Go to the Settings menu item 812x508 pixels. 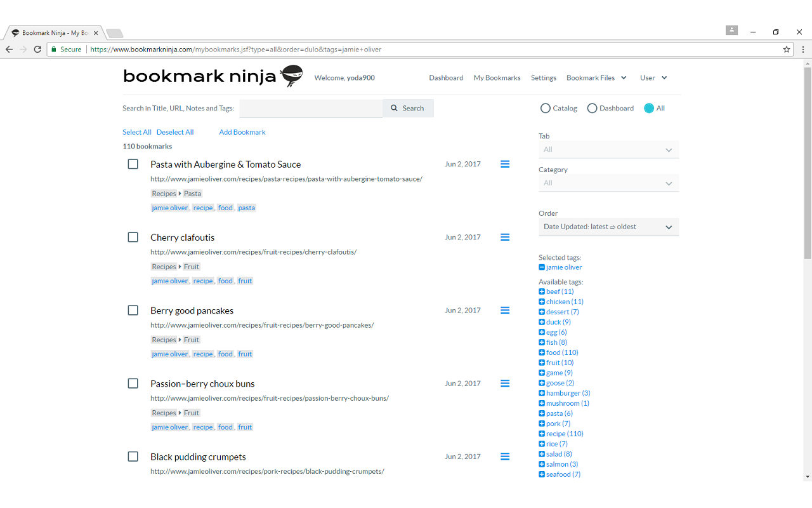tap(543, 77)
